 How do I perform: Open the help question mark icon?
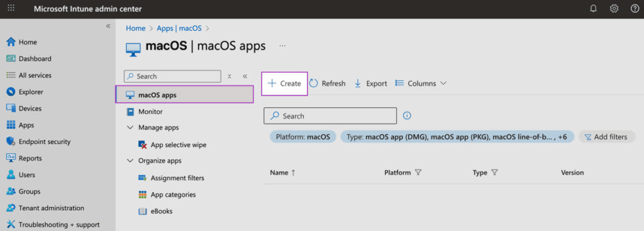click(x=635, y=9)
